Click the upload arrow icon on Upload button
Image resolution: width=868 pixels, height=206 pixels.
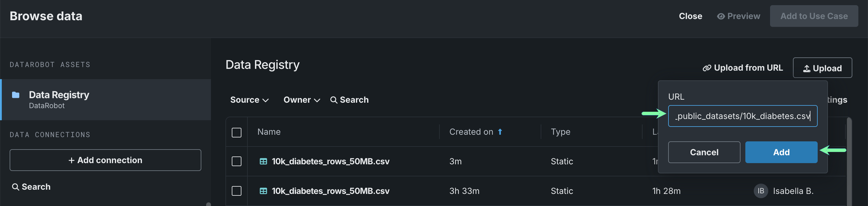tap(806, 69)
